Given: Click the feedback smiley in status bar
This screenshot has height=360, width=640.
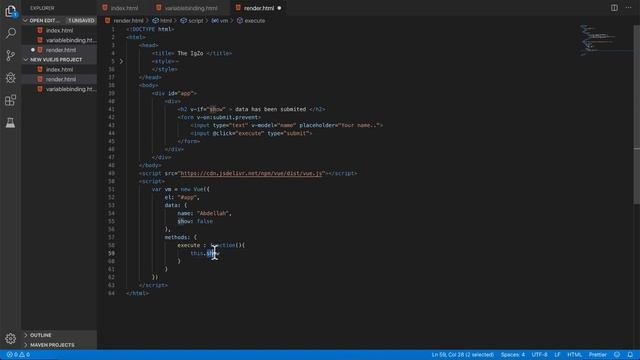Looking at the screenshot, I should click(617, 355).
